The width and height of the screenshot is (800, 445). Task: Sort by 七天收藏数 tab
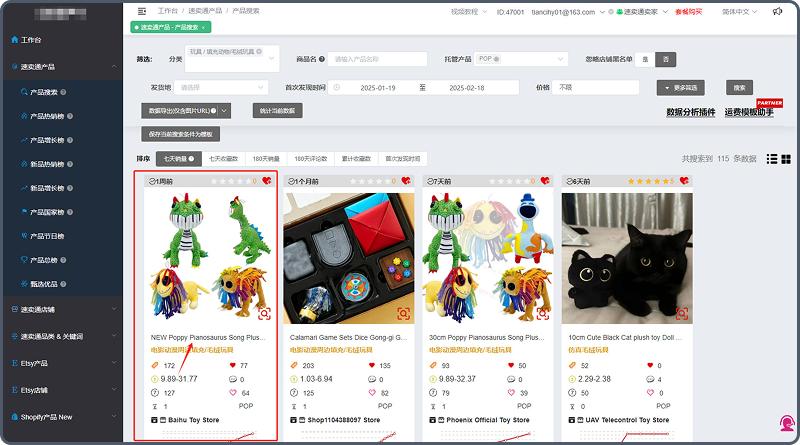(x=223, y=159)
